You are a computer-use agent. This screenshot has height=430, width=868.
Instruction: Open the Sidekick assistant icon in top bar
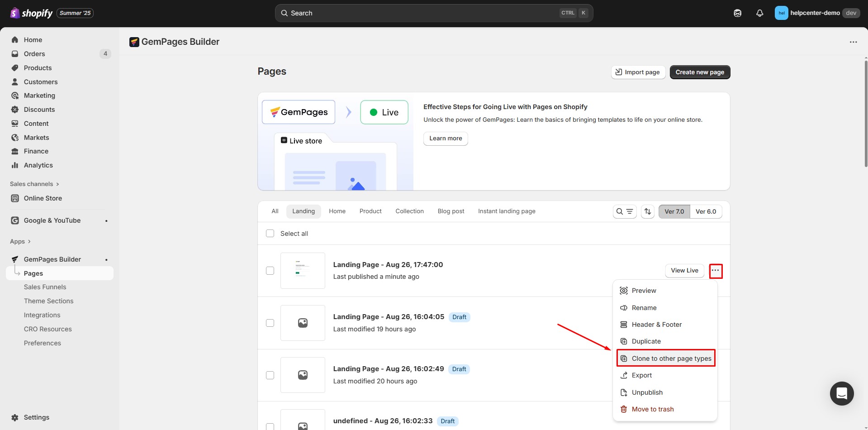737,13
